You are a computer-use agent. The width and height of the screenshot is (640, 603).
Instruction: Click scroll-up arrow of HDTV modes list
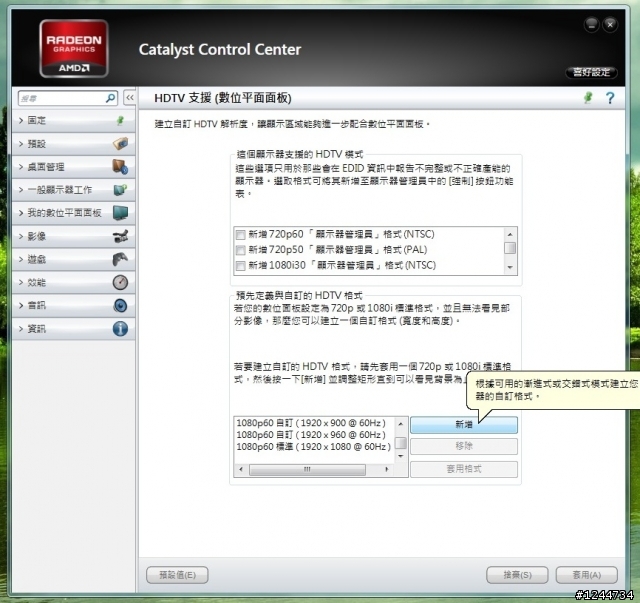tap(510, 234)
